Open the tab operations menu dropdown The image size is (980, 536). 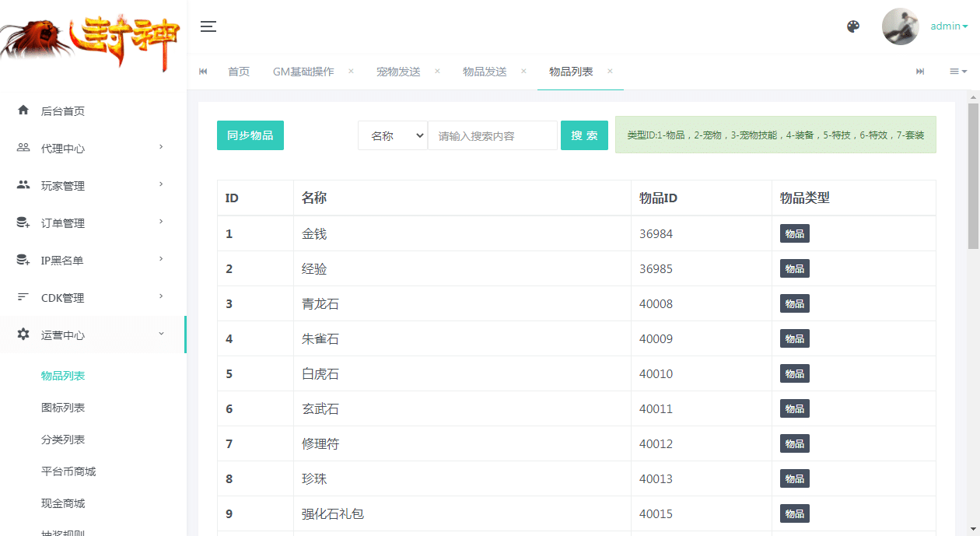(957, 72)
